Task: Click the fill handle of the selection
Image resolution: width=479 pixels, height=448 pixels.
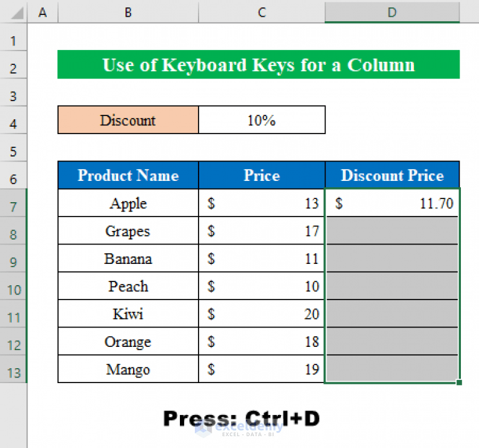Action: 459,382
